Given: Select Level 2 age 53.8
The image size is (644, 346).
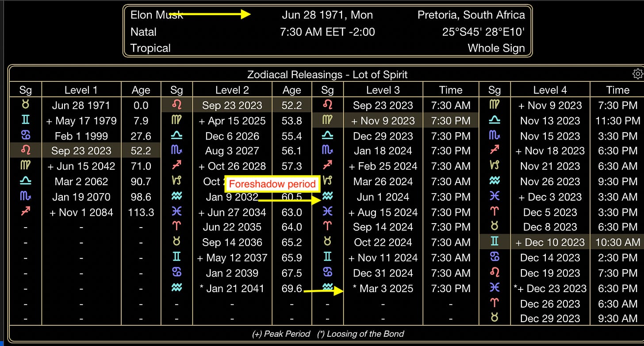Looking at the screenshot, I should (x=291, y=121).
